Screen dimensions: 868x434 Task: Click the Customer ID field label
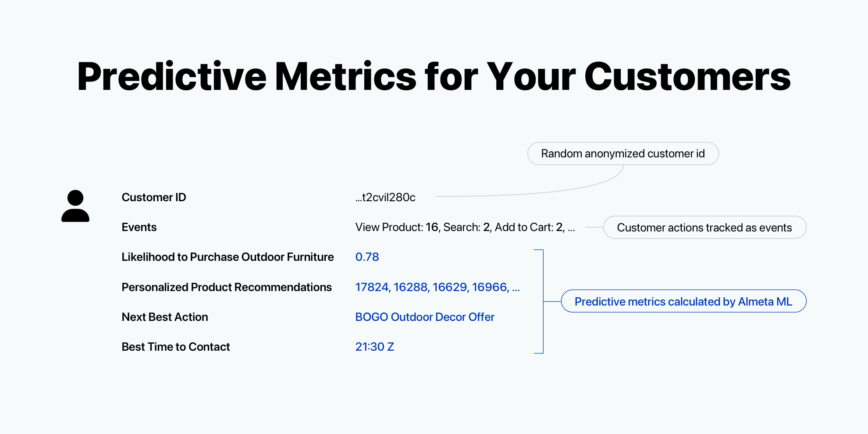(x=153, y=198)
